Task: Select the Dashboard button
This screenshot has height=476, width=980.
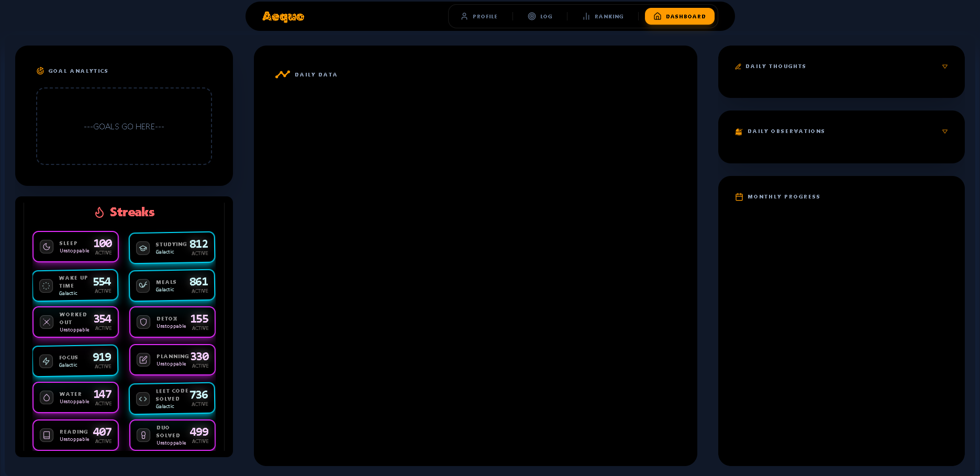Action: tap(679, 17)
